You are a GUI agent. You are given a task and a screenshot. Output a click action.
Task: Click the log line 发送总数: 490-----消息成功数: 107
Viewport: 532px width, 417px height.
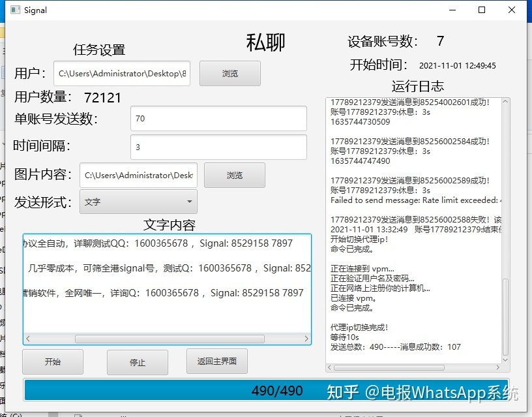point(396,347)
